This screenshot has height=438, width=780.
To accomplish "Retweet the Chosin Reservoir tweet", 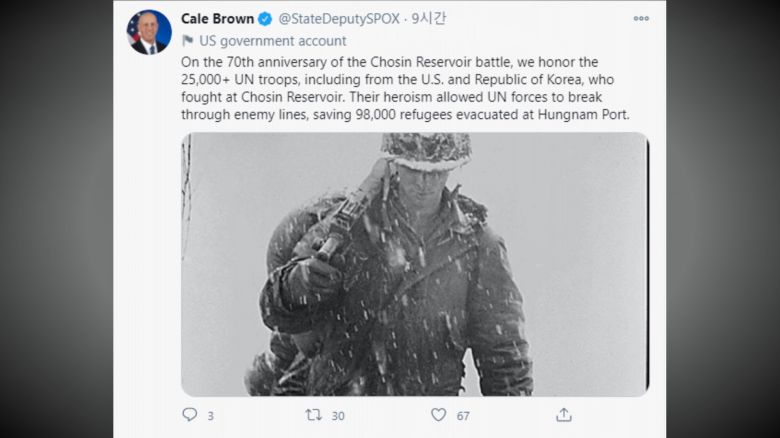I will point(313,414).
